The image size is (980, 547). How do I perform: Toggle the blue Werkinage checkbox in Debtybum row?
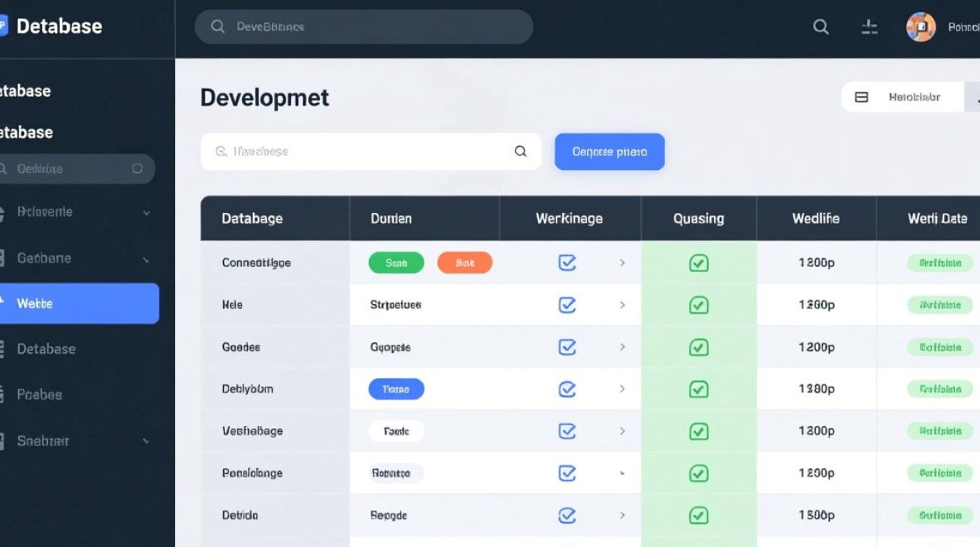[x=567, y=389]
